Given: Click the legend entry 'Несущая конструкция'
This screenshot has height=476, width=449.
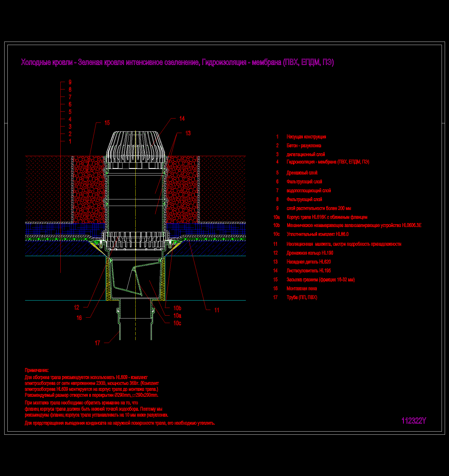Looking at the screenshot, I should (306, 137).
